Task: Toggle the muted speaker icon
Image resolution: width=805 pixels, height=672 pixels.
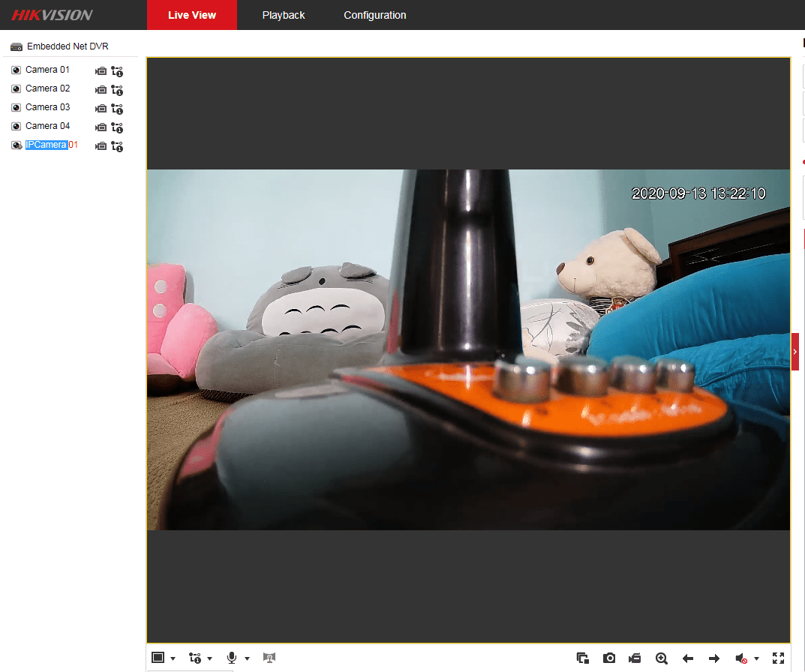Action: point(741,658)
